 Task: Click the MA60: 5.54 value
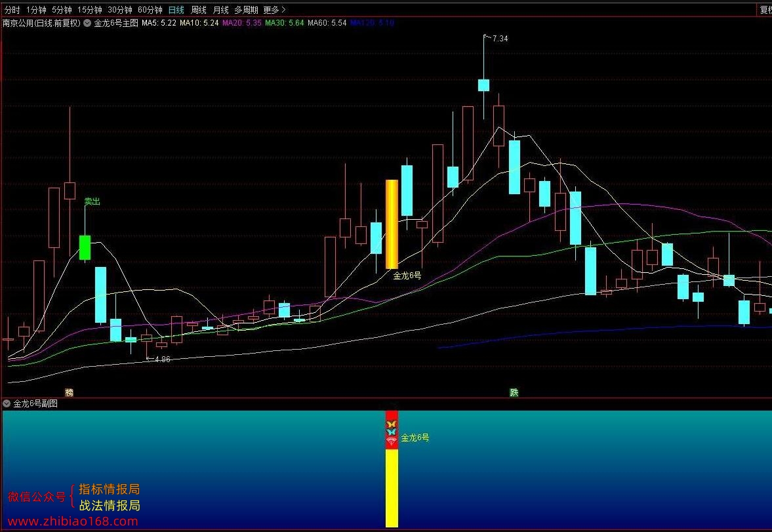327,23
